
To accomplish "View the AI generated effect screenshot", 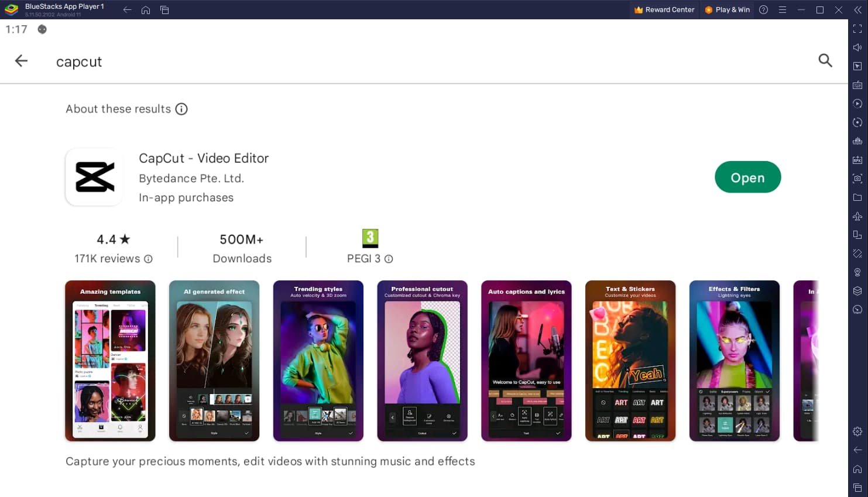I will pos(214,361).
